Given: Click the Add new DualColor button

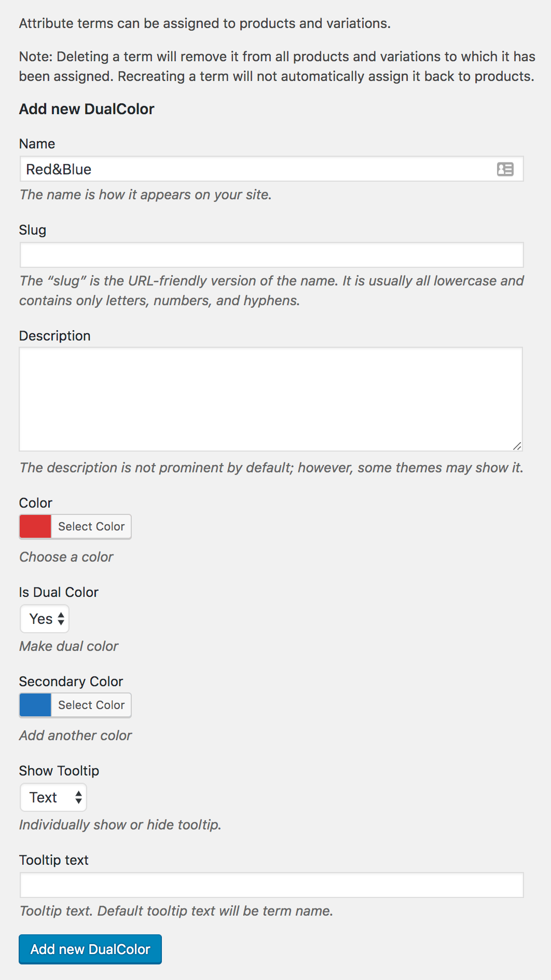Looking at the screenshot, I should pos(90,949).
